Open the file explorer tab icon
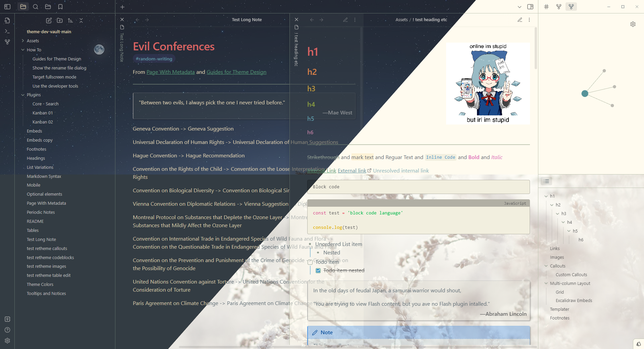The image size is (644, 349). [x=23, y=7]
